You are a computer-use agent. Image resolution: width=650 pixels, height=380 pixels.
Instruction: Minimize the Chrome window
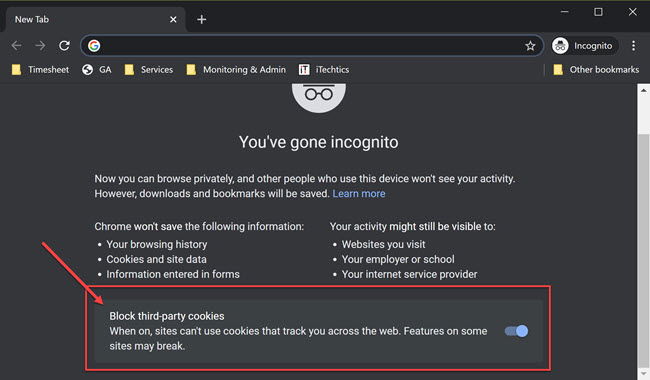coord(564,12)
